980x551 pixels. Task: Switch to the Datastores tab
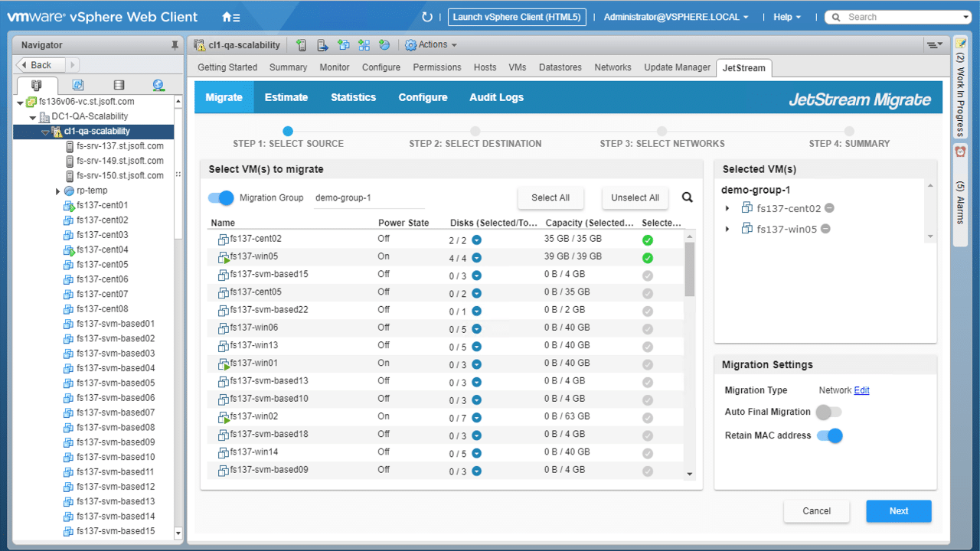tap(560, 67)
